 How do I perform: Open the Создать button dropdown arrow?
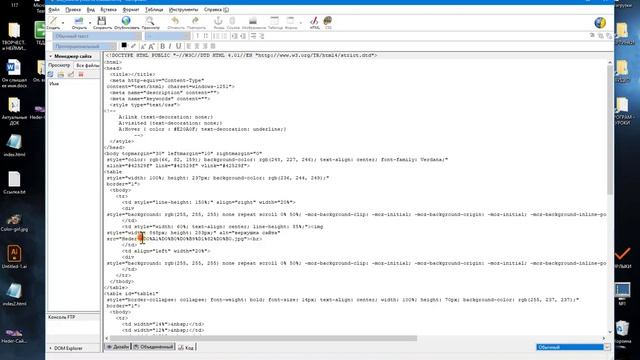62,23
